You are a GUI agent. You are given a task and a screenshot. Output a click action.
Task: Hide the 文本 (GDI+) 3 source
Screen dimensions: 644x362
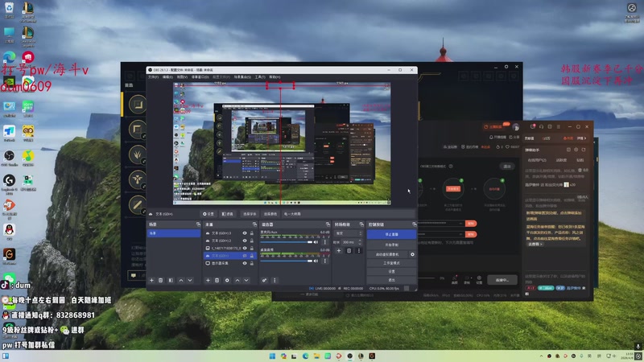tap(245, 233)
